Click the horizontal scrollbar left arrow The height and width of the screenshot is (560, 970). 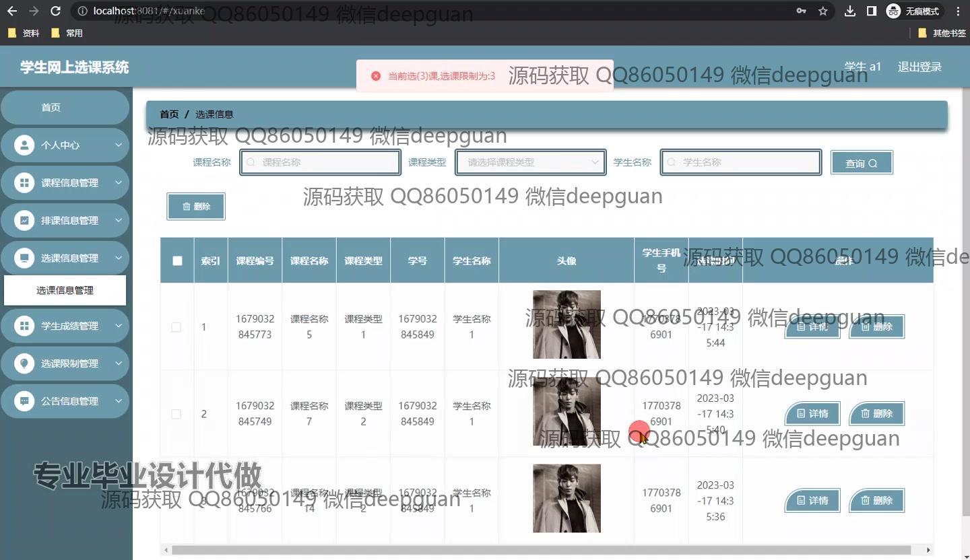coord(166,550)
